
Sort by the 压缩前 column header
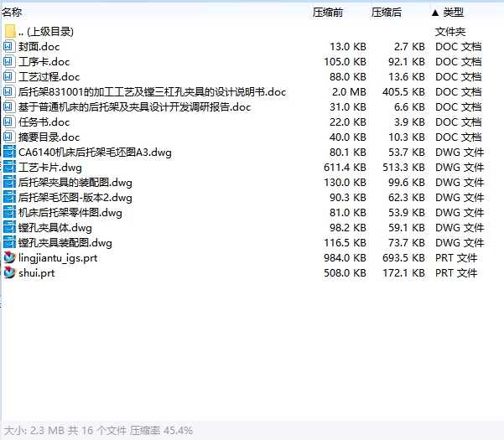pyautogui.click(x=328, y=13)
